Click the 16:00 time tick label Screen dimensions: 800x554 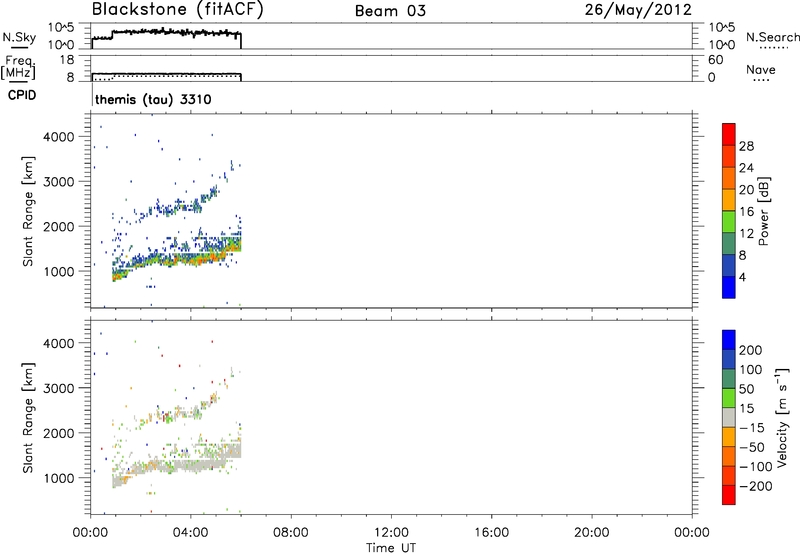(x=491, y=533)
